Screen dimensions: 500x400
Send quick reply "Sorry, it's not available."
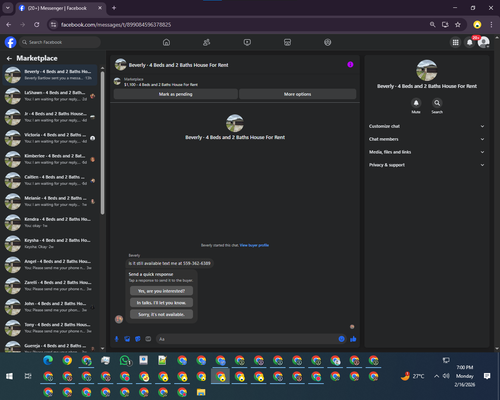161,314
